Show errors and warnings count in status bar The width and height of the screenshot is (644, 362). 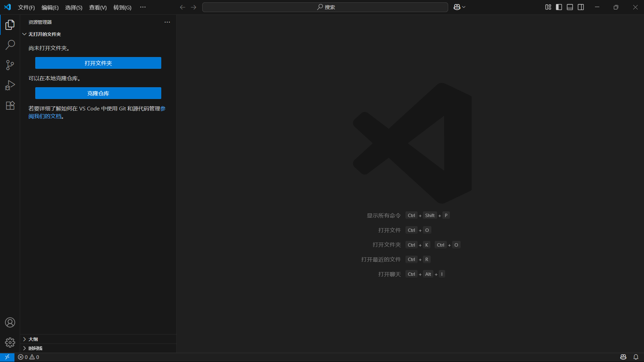pos(29,357)
